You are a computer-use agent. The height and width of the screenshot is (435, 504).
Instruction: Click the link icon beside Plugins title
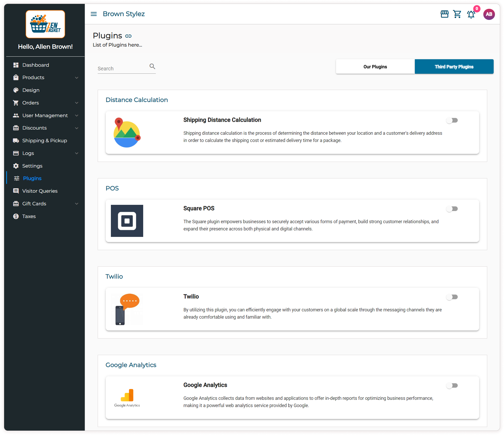tap(128, 36)
